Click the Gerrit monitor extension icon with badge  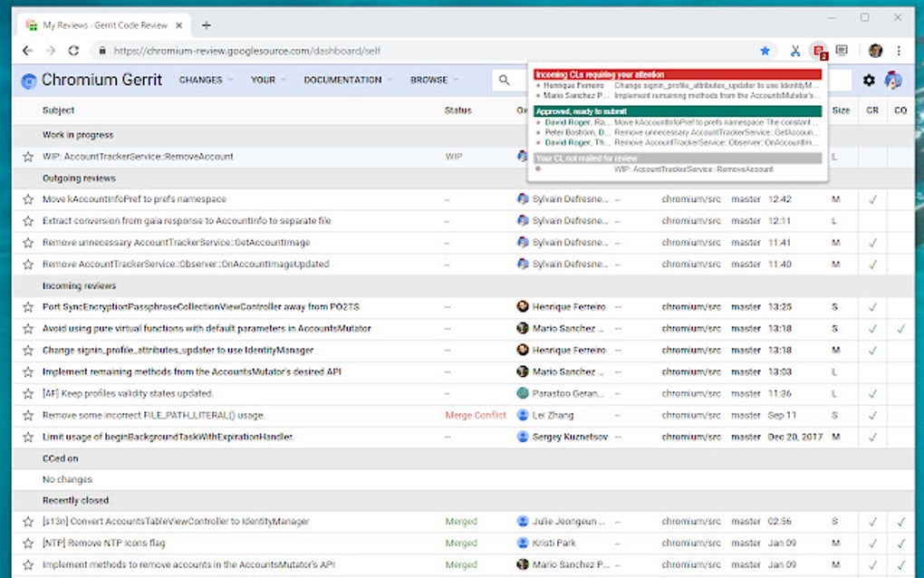coord(819,52)
